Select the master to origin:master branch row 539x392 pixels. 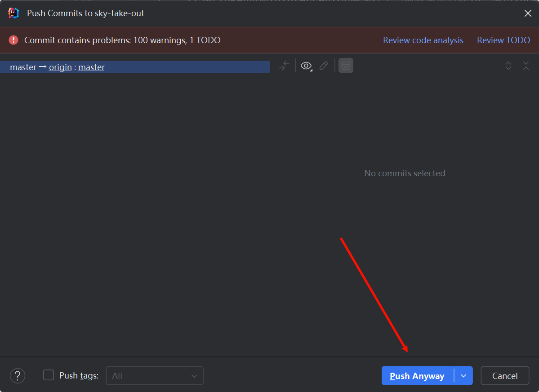pos(135,67)
